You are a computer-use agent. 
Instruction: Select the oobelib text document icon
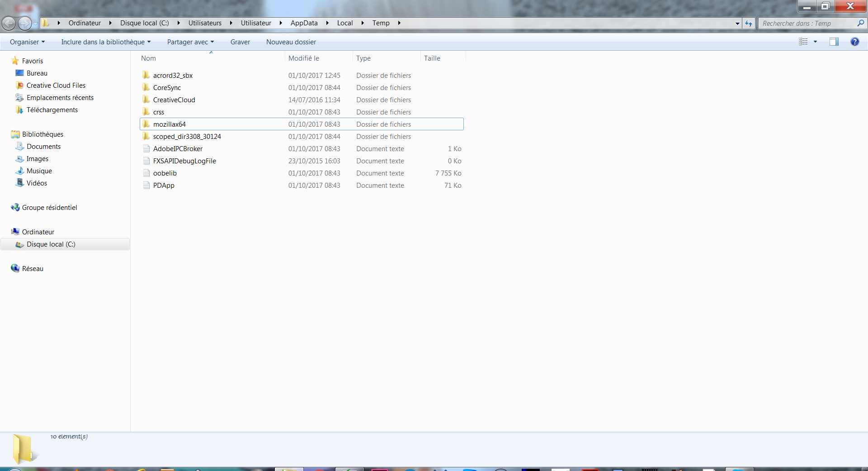tap(146, 173)
